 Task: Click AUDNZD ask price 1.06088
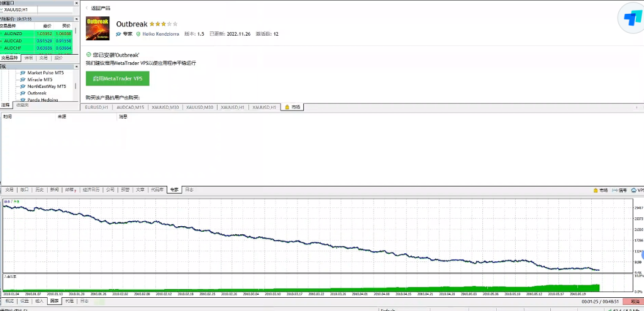[x=64, y=34]
